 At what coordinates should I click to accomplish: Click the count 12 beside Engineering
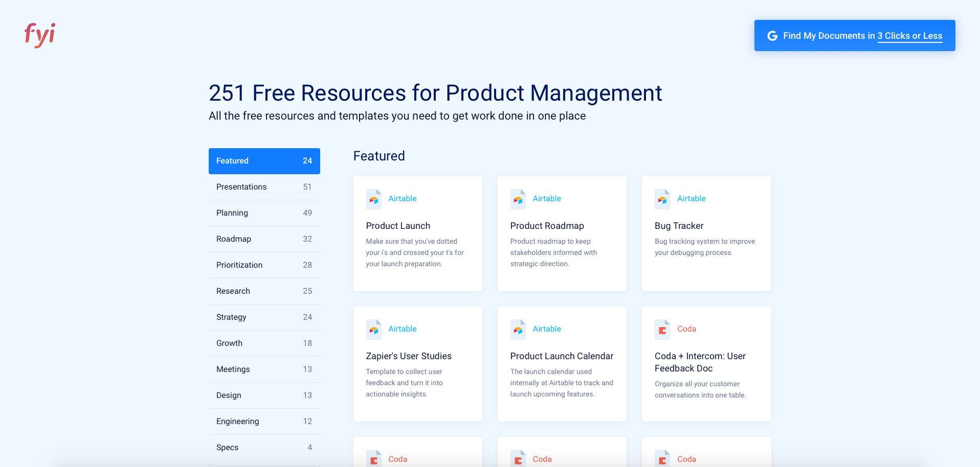tap(307, 422)
